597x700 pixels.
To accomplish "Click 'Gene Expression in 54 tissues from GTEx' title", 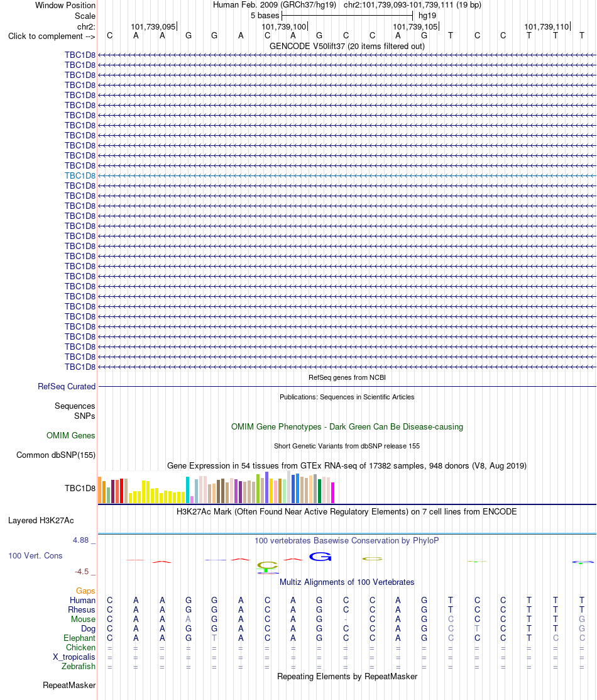I will [x=347, y=465].
